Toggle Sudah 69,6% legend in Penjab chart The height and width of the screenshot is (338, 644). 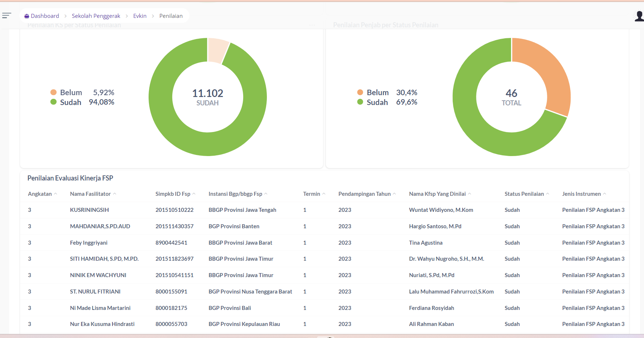[x=387, y=102]
